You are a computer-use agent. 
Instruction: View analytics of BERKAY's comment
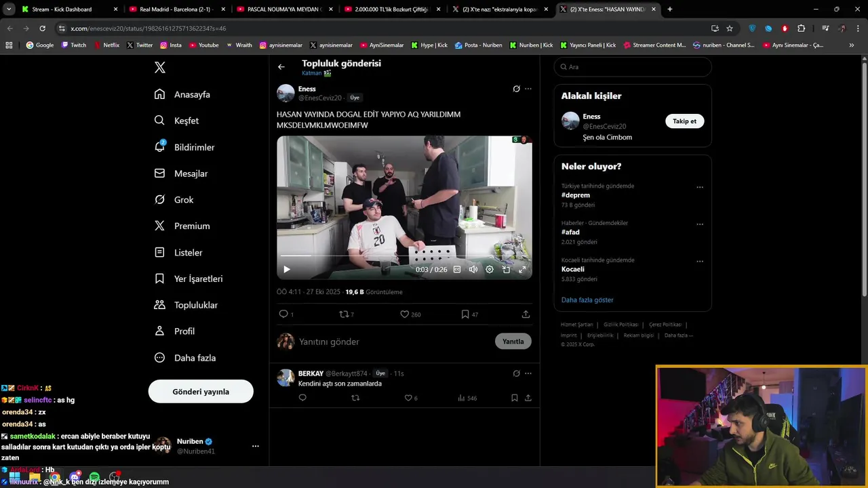[467, 398]
